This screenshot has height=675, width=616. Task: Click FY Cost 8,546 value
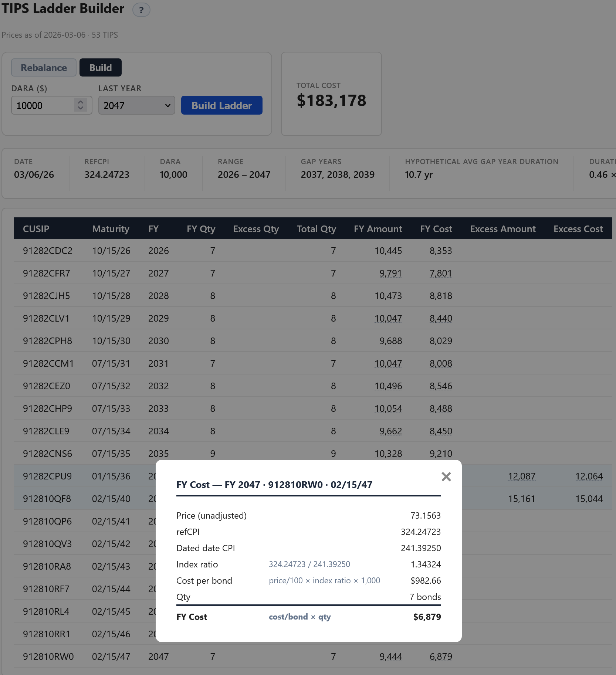pyautogui.click(x=441, y=386)
